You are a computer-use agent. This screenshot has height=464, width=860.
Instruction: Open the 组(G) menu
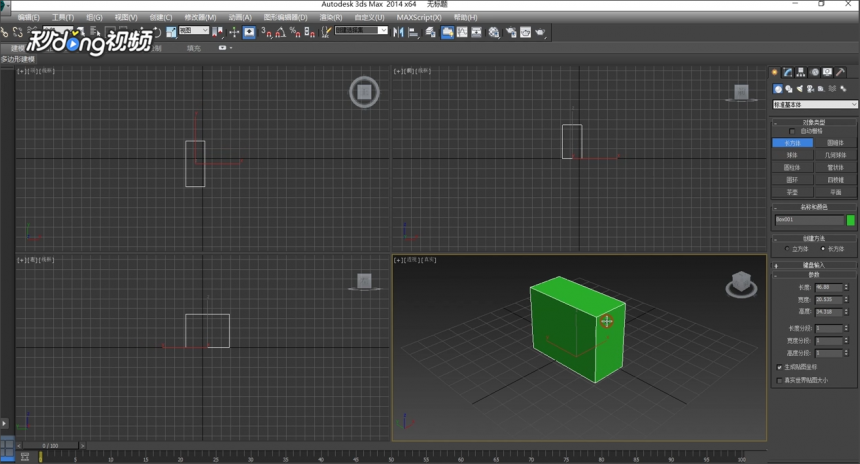point(94,18)
